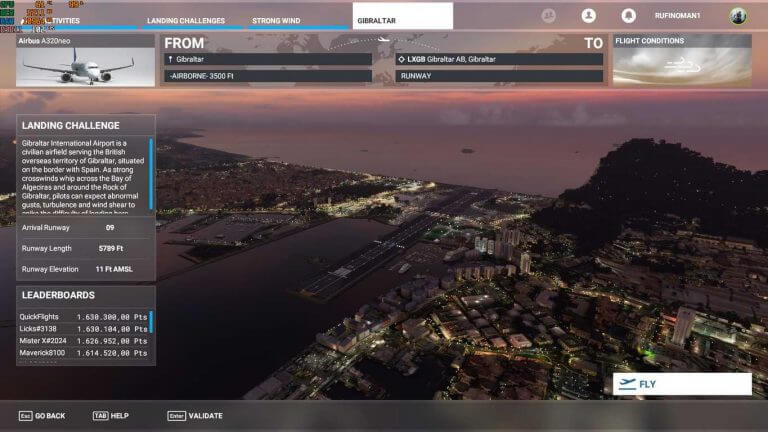Select the Maverick8100 leaderboard entry
768x432 pixels.
[83, 353]
